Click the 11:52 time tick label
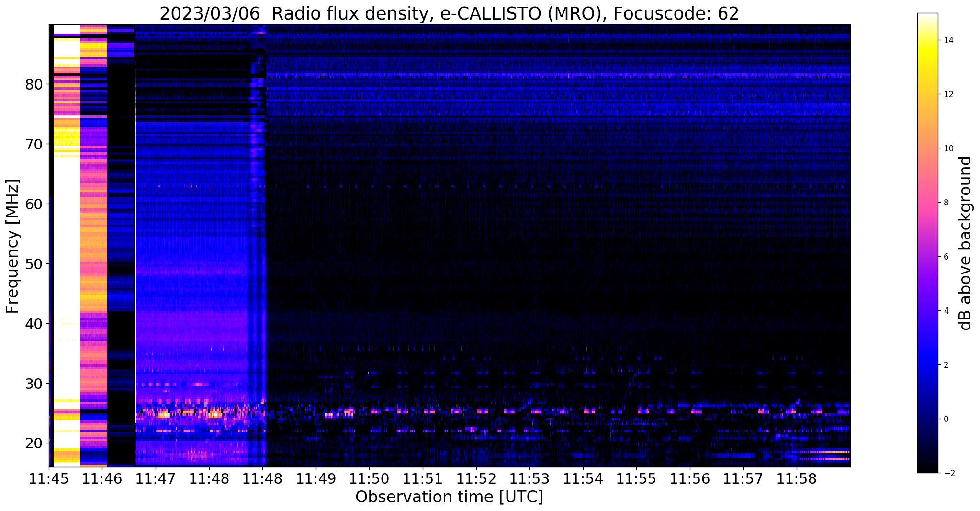Image resolution: width=980 pixels, height=511 pixels. 476,478
